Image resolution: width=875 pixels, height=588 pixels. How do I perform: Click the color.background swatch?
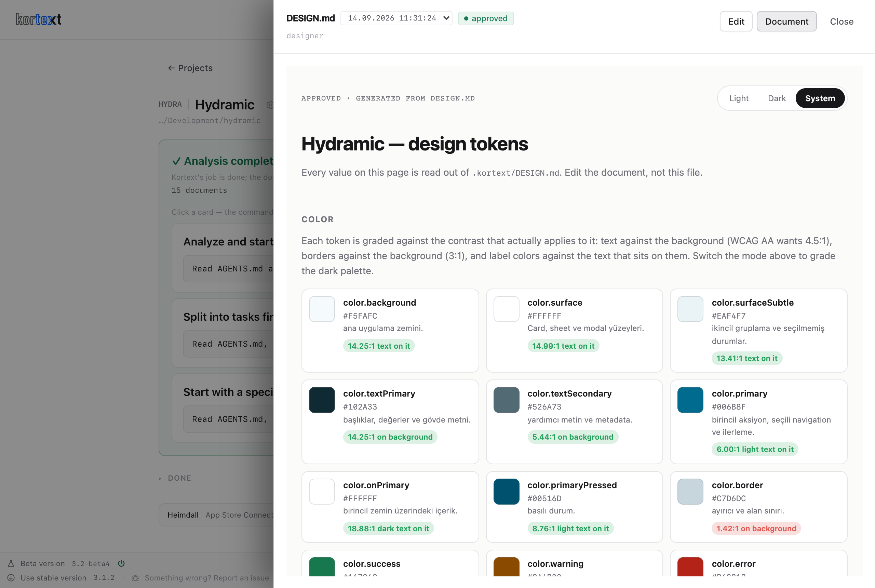(x=322, y=309)
